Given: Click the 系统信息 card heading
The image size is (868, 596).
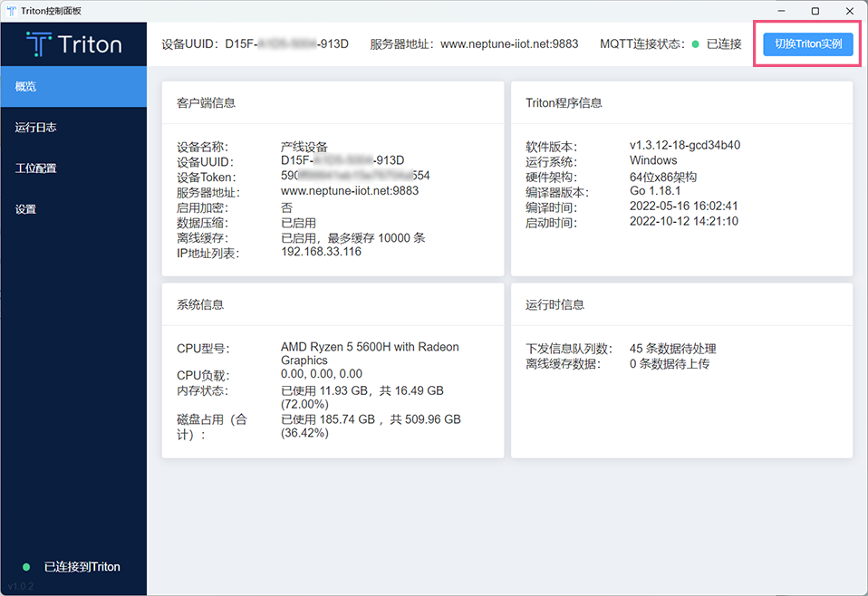Looking at the screenshot, I should tap(200, 305).
